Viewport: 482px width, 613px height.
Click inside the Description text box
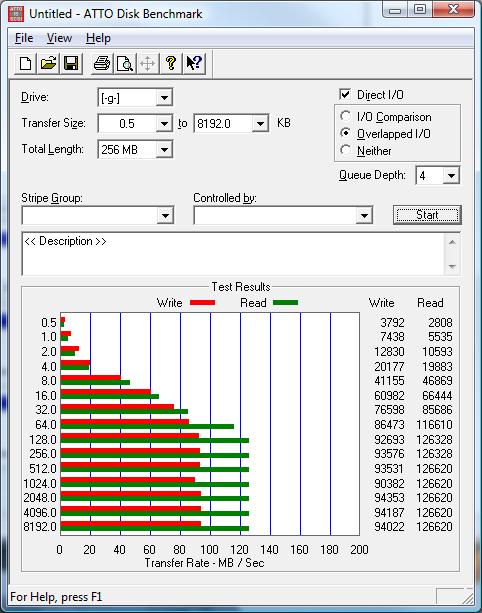(233, 254)
